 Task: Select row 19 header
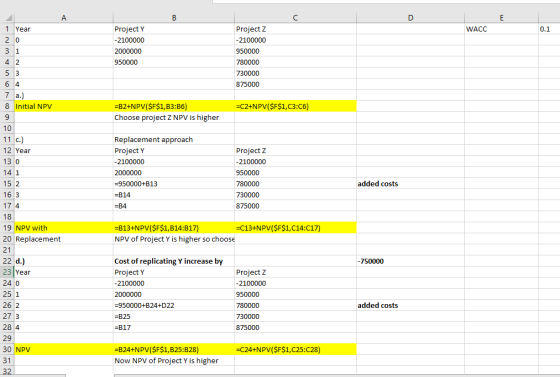pyautogui.click(x=7, y=228)
